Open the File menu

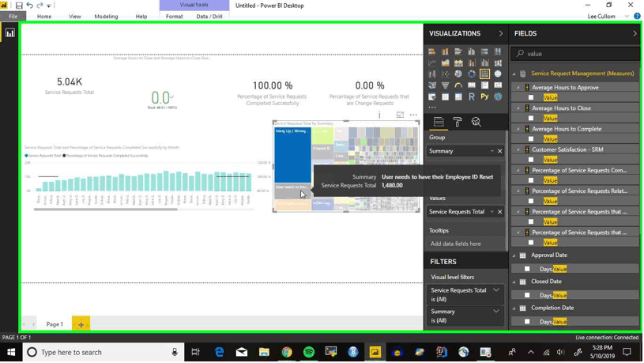tap(13, 17)
